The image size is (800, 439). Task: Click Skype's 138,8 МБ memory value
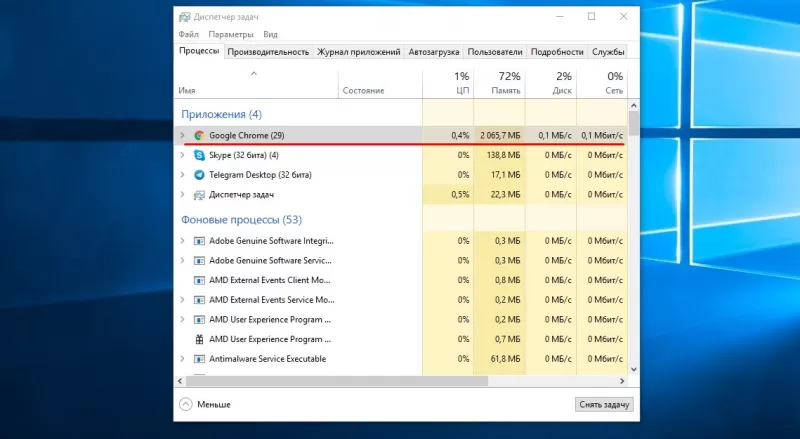point(503,155)
